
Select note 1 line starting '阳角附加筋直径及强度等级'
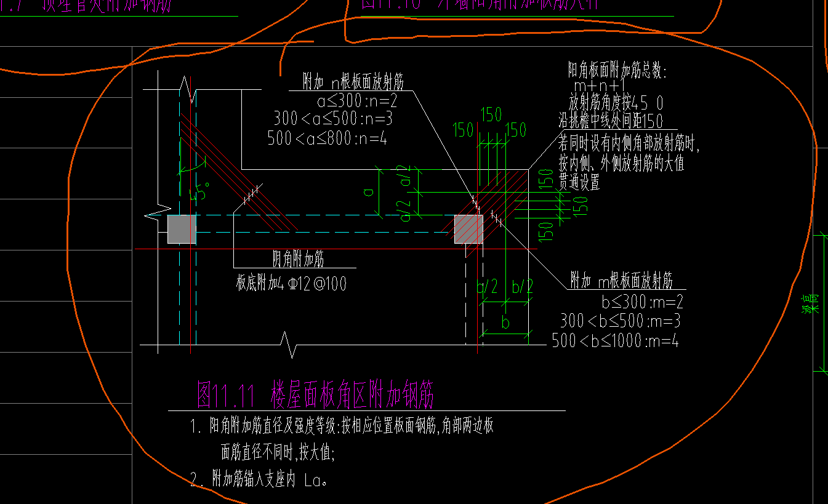pos(341,426)
